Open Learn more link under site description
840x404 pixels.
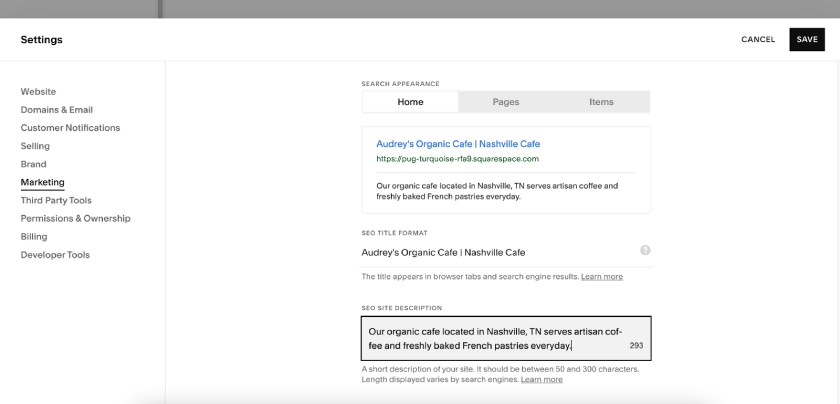pos(542,379)
